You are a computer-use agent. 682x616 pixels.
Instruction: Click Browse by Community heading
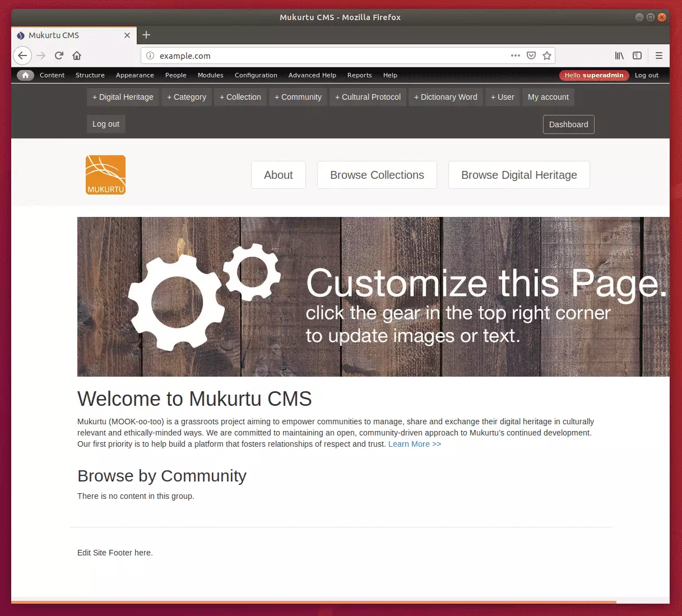[162, 476]
